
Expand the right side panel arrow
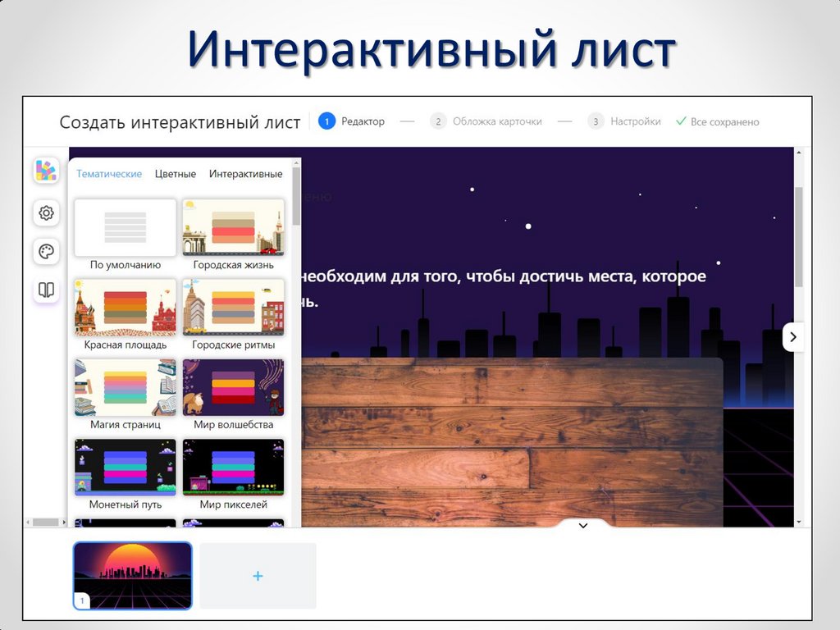point(793,337)
